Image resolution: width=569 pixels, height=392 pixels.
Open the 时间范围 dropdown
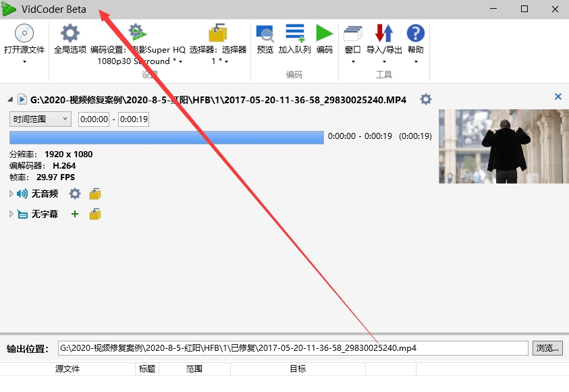tap(39, 119)
